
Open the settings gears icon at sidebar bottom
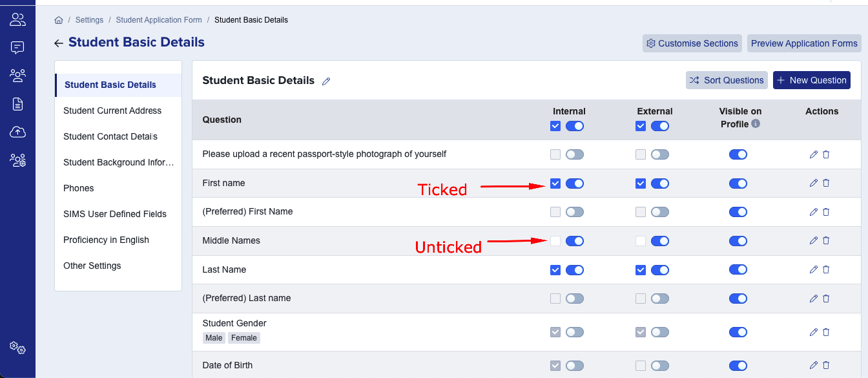(17, 348)
